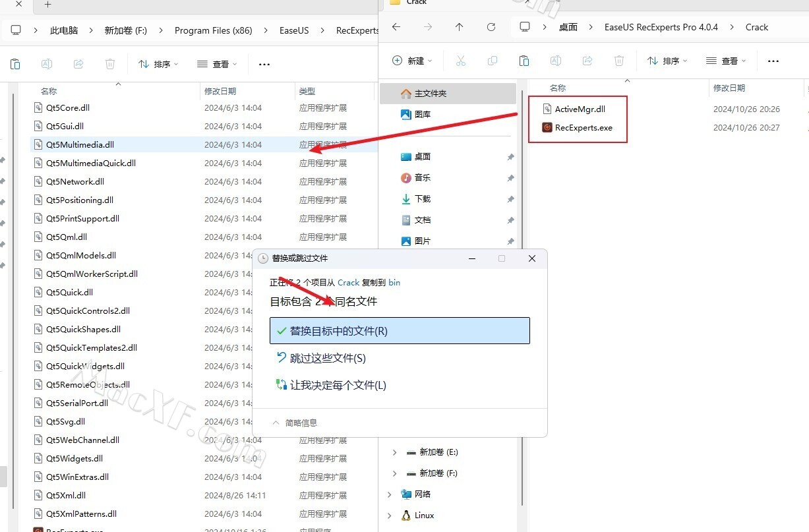This screenshot has width=809, height=532.
Task: Click the Crack source folder link in dialog
Action: 348,282
